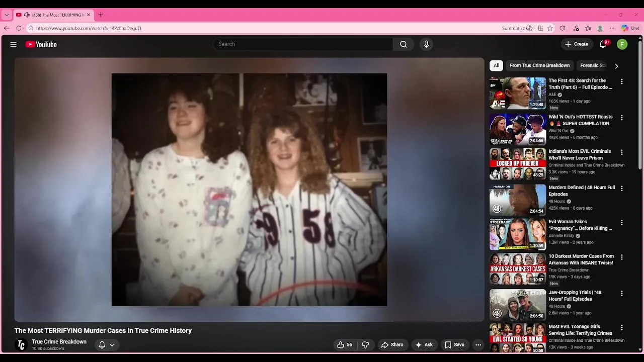Viewport: 644px width, 362px height.
Task: Open Evil Woman Fakes Pregnancy thumbnail
Action: pyautogui.click(x=518, y=234)
